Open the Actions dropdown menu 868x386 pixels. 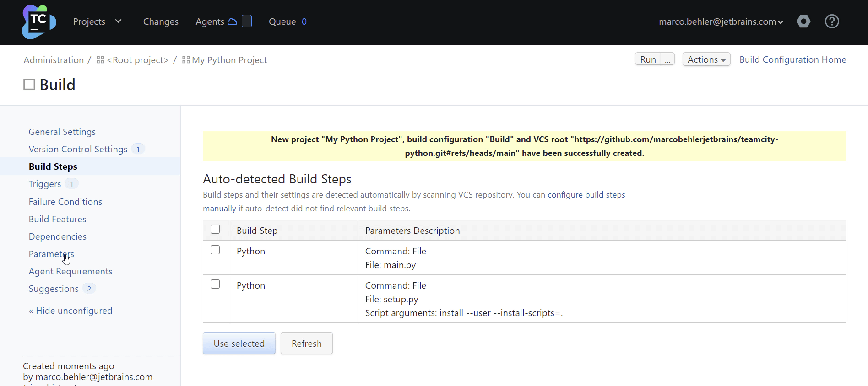click(x=706, y=59)
